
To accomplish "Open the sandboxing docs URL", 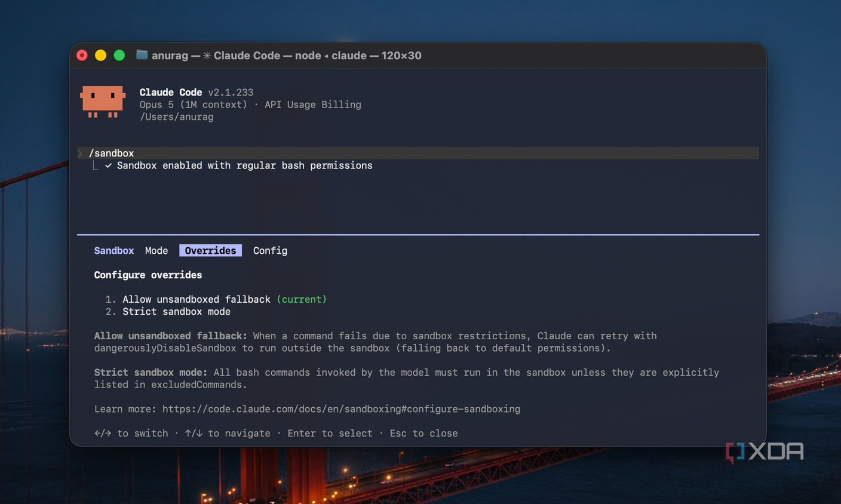I will [x=341, y=409].
